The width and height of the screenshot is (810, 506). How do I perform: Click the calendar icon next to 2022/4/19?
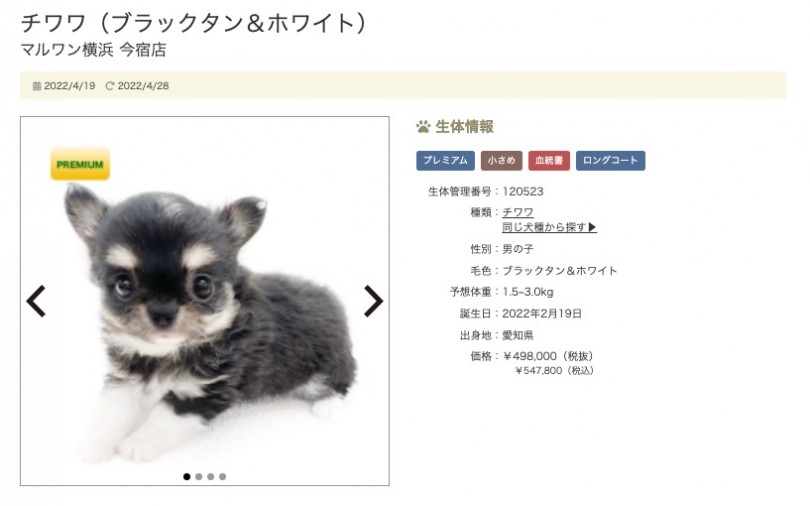(37, 86)
